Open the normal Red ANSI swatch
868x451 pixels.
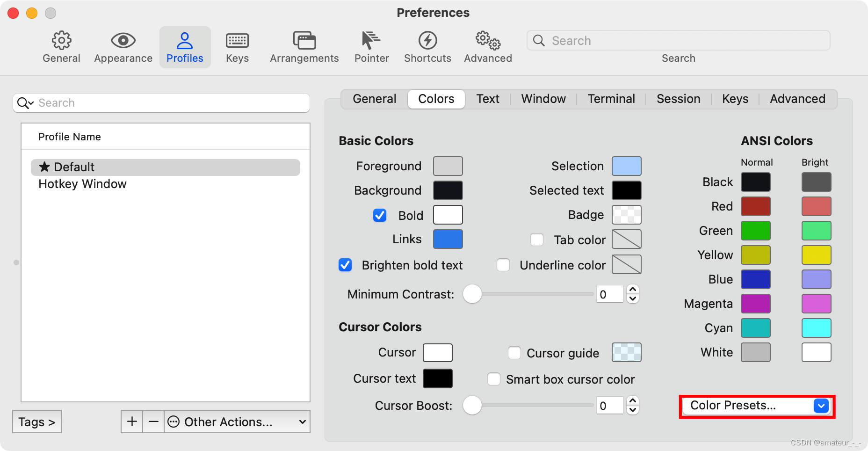(756, 206)
